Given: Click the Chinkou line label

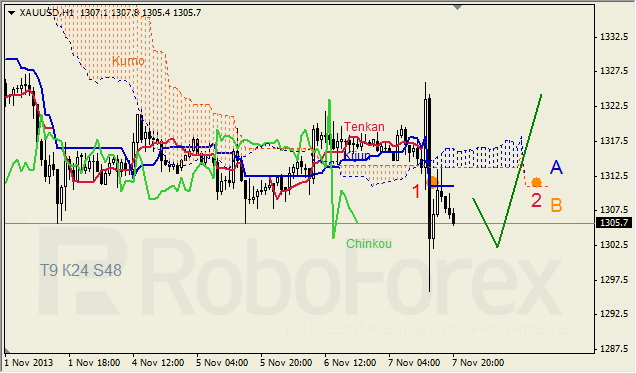Looking at the screenshot, I should coord(369,244).
